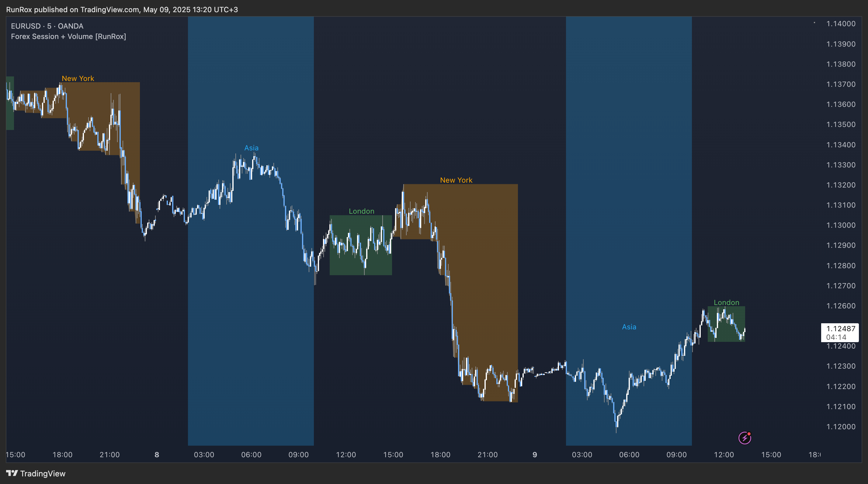
Task: Click the RunRox published on TradingView.com header text
Action: click(122, 9)
